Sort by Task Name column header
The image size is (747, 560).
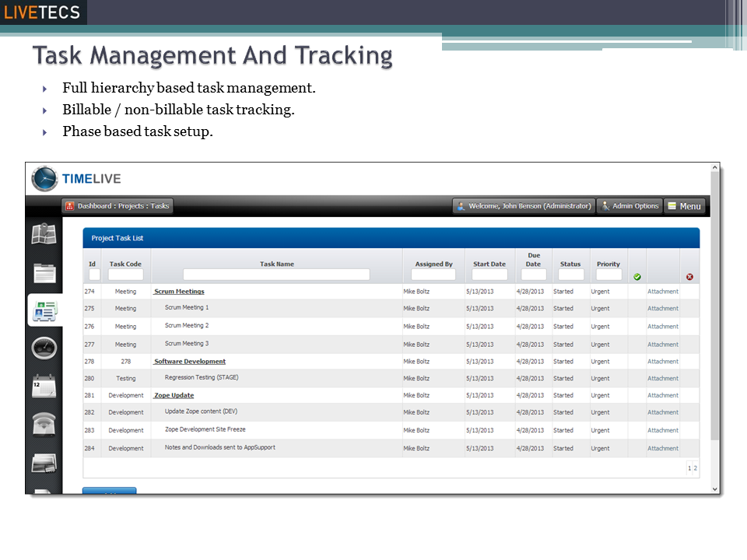click(277, 264)
